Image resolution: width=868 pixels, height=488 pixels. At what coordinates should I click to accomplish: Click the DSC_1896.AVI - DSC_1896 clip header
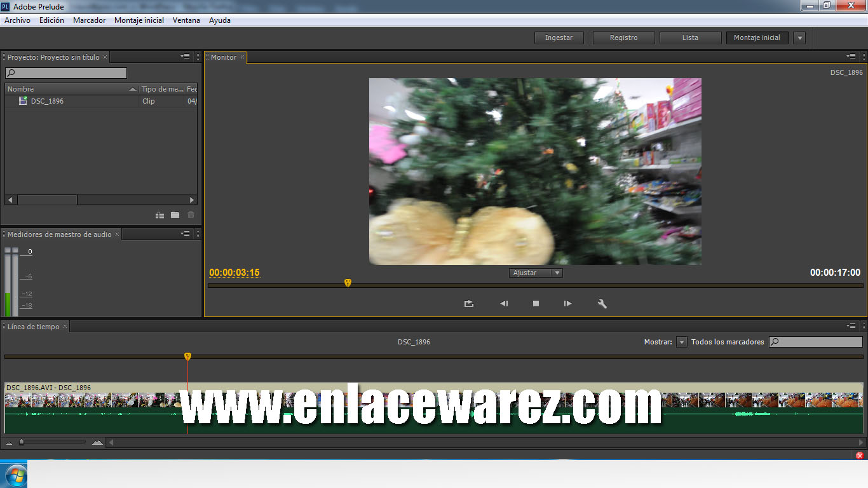click(434, 387)
